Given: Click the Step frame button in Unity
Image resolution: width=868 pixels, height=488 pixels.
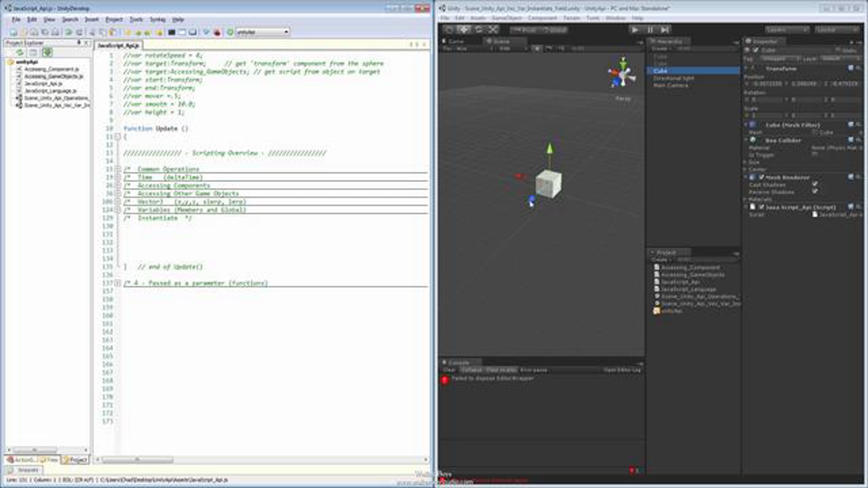Looking at the screenshot, I should [665, 30].
